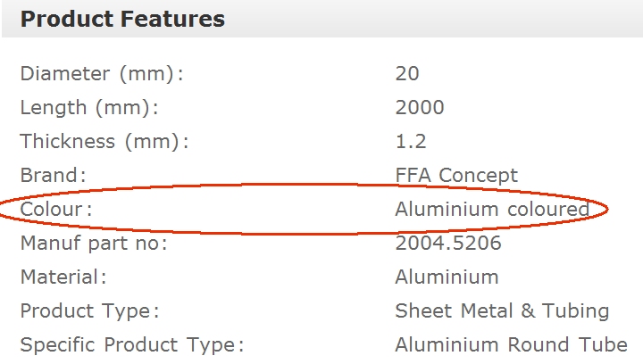Click the FFA Concept brand value
This screenshot has height=364, width=643.
pos(456,176)
